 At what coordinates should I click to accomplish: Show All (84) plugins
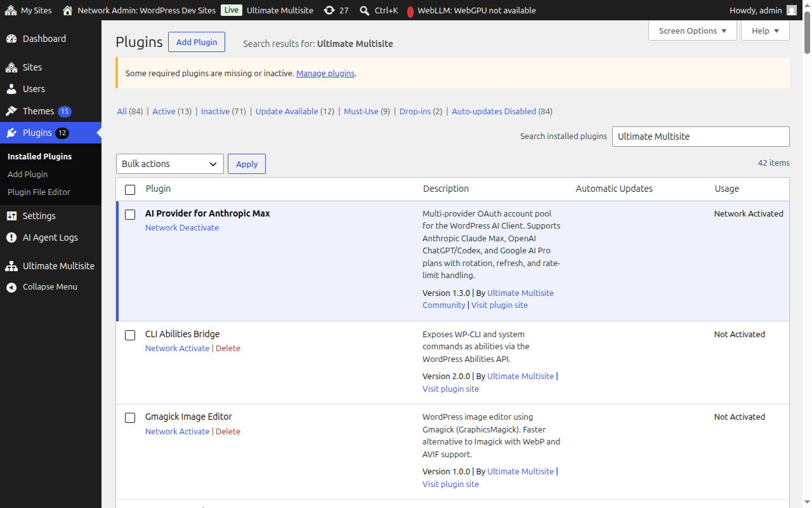(130, 111)
